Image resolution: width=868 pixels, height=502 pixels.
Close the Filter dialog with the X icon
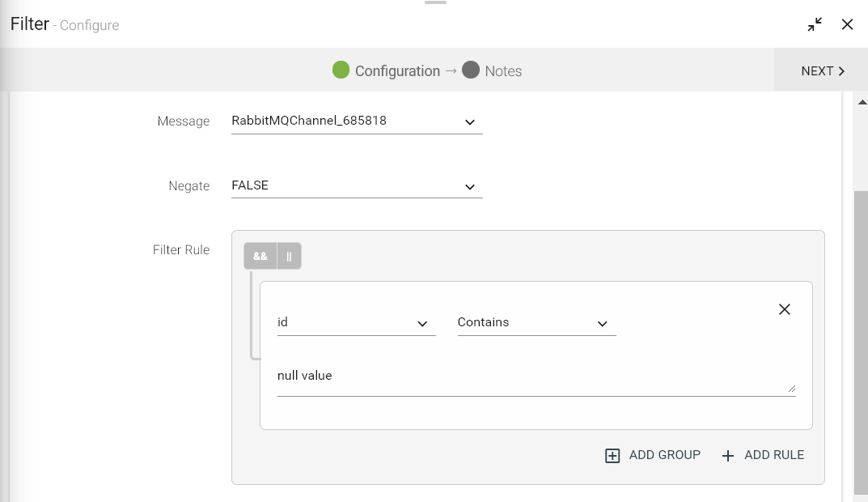tap(847, 24)
